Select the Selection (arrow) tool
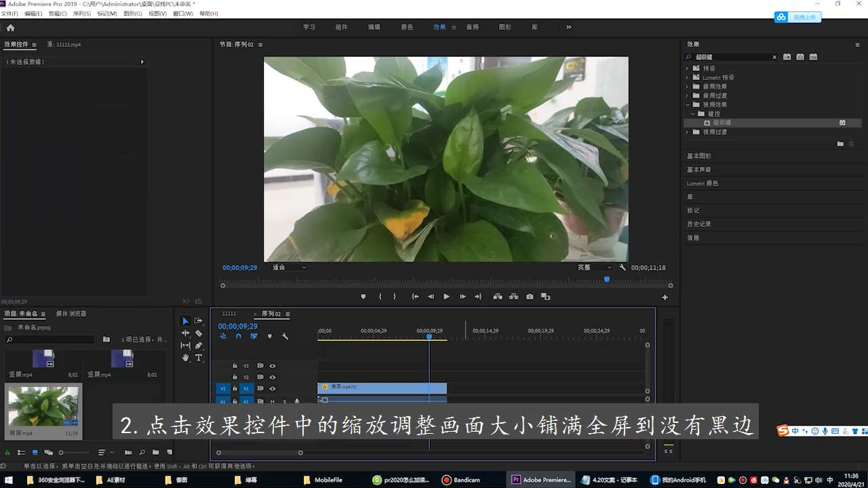Screen dimensions: 868x488 [185, 321]
